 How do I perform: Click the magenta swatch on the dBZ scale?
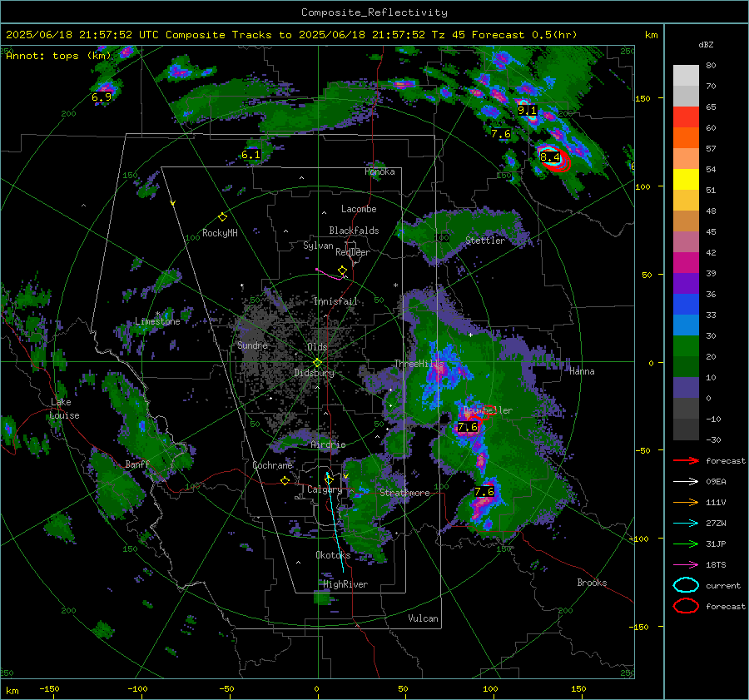(x=686, y=263)
